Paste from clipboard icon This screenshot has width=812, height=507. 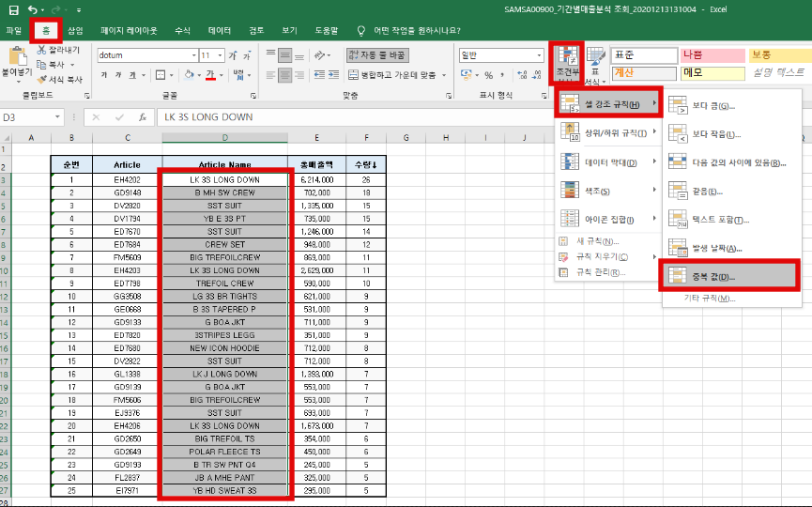pyautogui.click(x=17, y=56)
